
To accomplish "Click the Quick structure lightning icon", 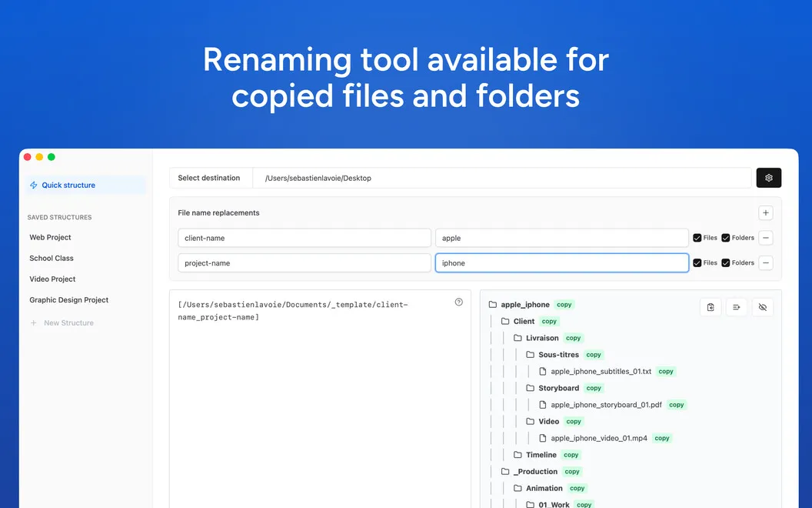I will click(x=34, y=185).
